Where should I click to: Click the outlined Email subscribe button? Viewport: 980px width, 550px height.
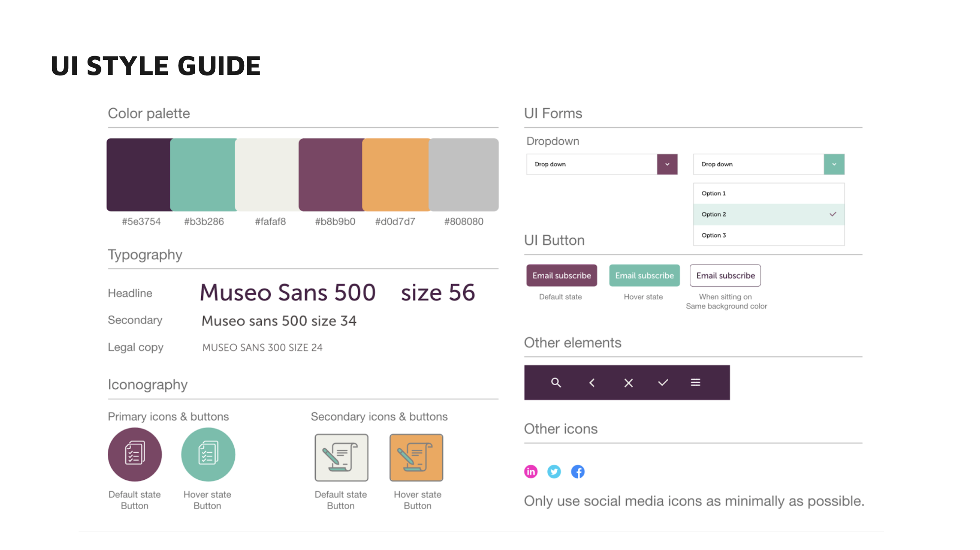(x=725, y=275)
